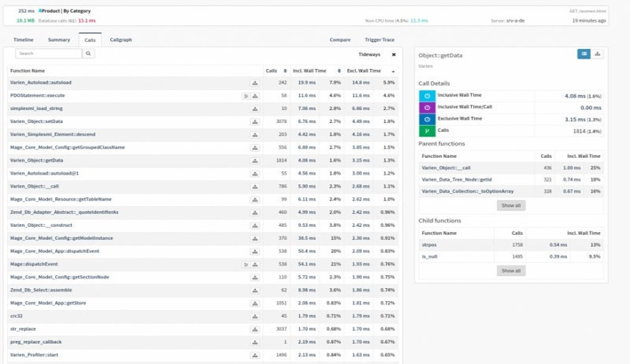Click the Non-CPU time 11.3 ms value
Screen dimensions: 630x364
(x=419, y=21)
